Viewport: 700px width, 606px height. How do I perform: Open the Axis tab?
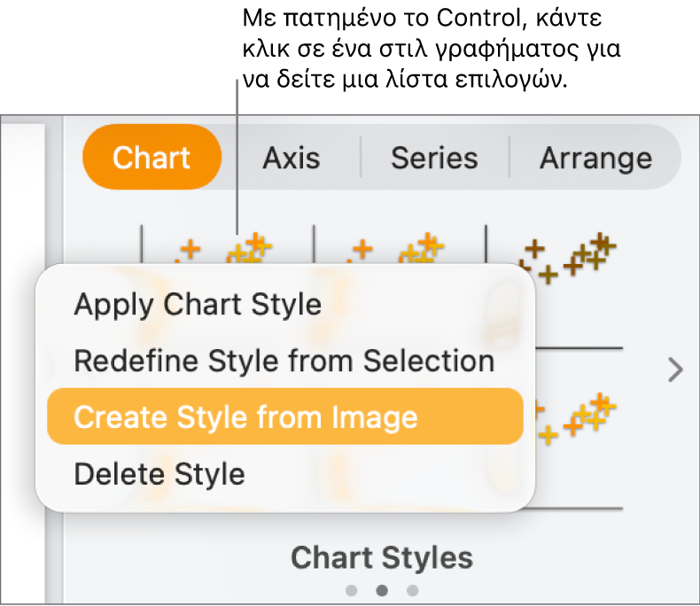coord(291,158)
